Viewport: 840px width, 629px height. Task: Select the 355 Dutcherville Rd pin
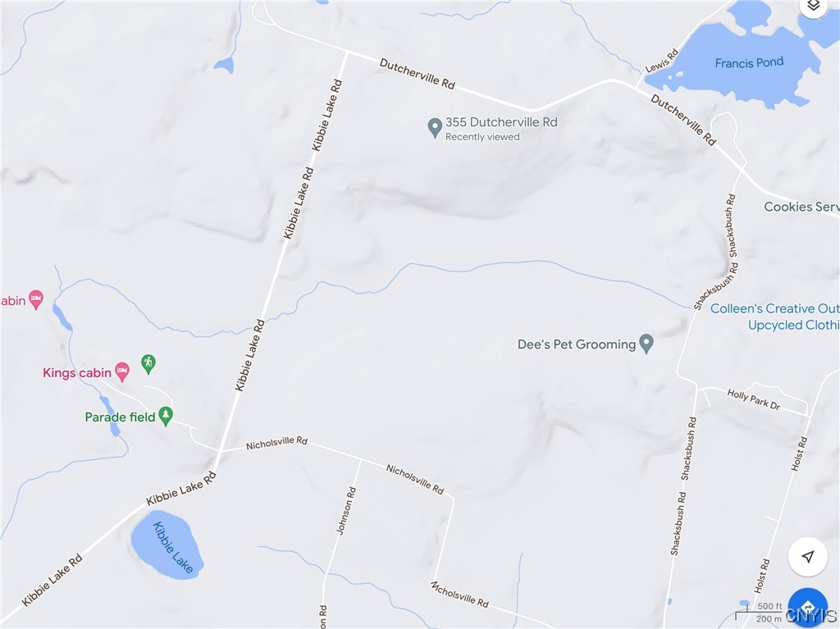(x=435, y=127)
